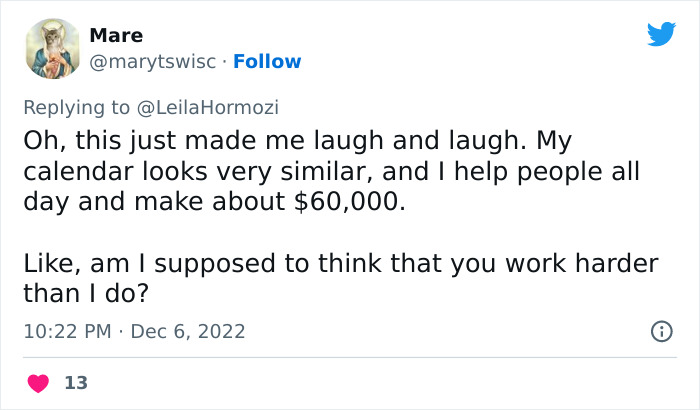Image resolution: width=700 pixels, height=410 pixels.
Task: Follow the @marytswisc account
Action: point(267,62)
